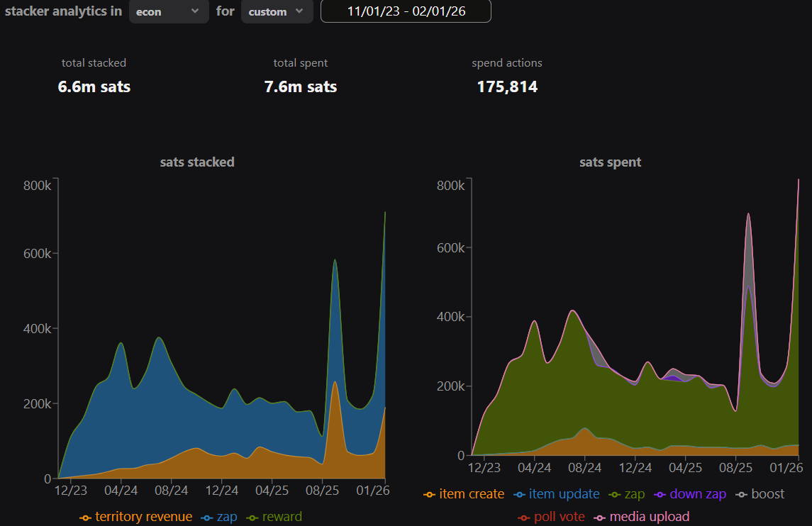Toggle the item update legend marker
812x526 pixels.
(519, 494)
